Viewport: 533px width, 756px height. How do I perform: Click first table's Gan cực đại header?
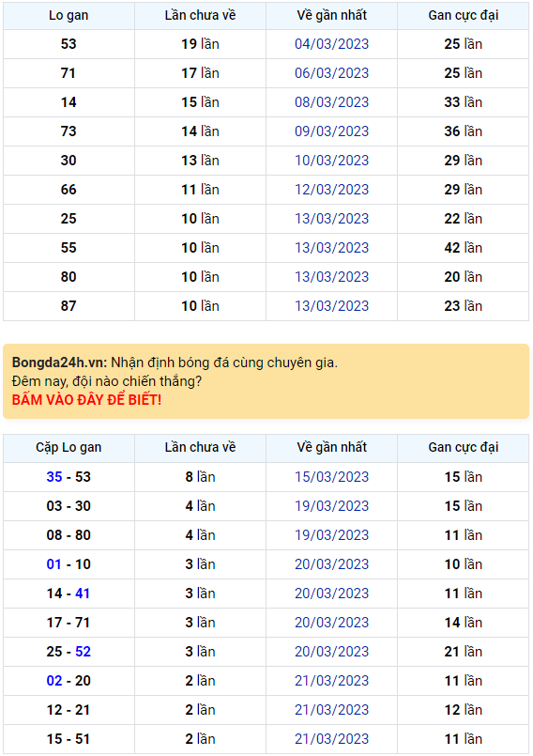coord(464,15)
